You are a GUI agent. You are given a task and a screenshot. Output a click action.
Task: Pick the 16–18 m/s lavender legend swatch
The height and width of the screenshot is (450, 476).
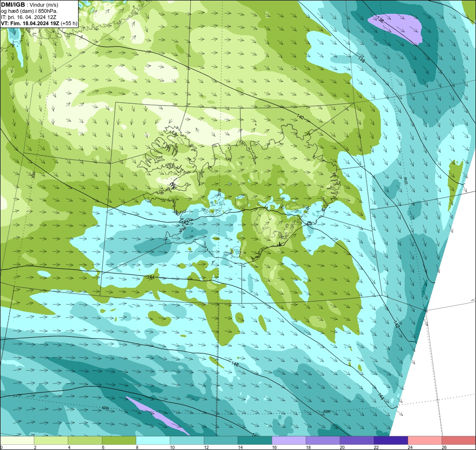[289, 440]
